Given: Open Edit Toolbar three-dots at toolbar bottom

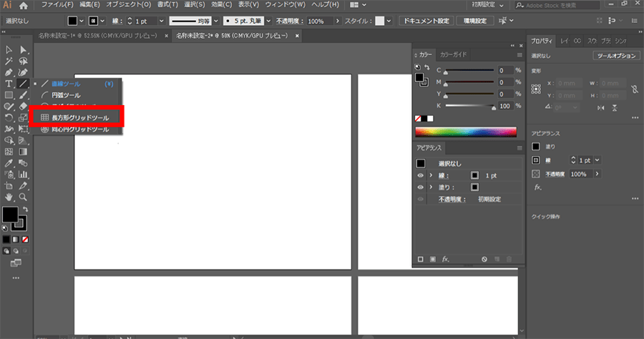Looking at the screenshot, I should 16,278.
